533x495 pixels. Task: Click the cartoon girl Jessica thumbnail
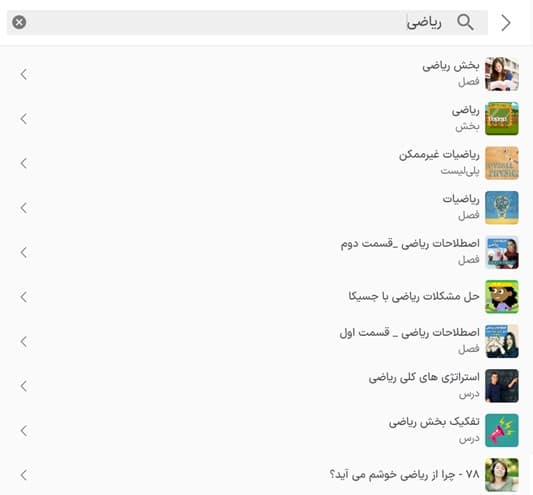click(x=502, y=297)
